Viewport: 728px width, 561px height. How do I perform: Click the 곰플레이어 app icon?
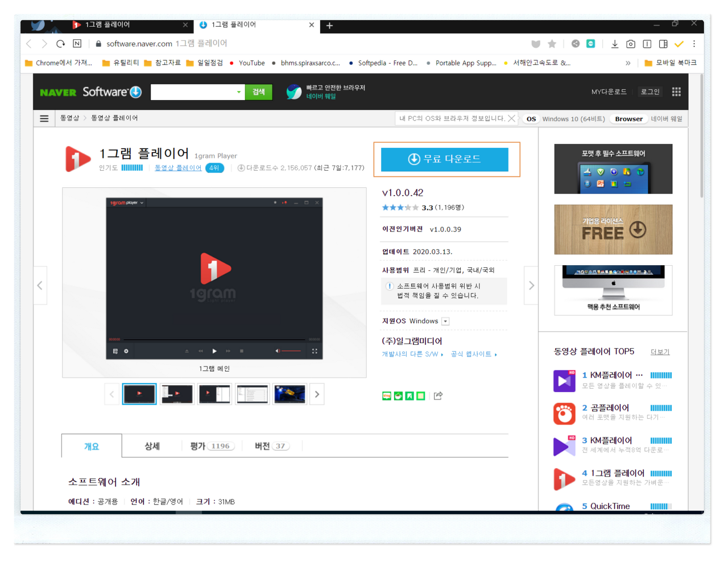point(564,414)
